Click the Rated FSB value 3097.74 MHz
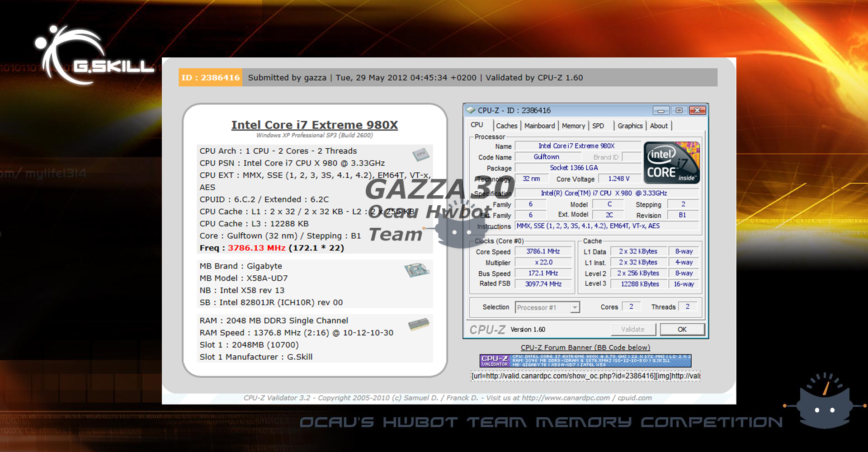This screenshot has width=868, height=452. [x=543, y=284]
